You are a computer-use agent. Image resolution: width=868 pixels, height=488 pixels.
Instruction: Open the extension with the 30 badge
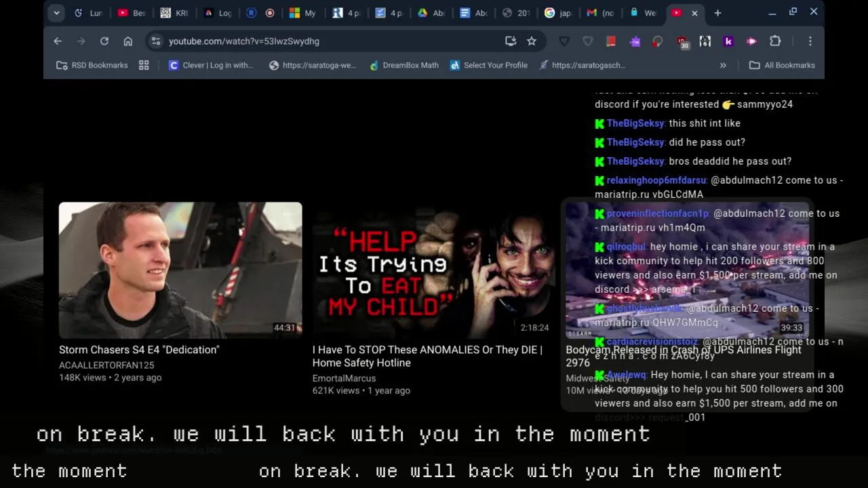click(x=682, y=42)
